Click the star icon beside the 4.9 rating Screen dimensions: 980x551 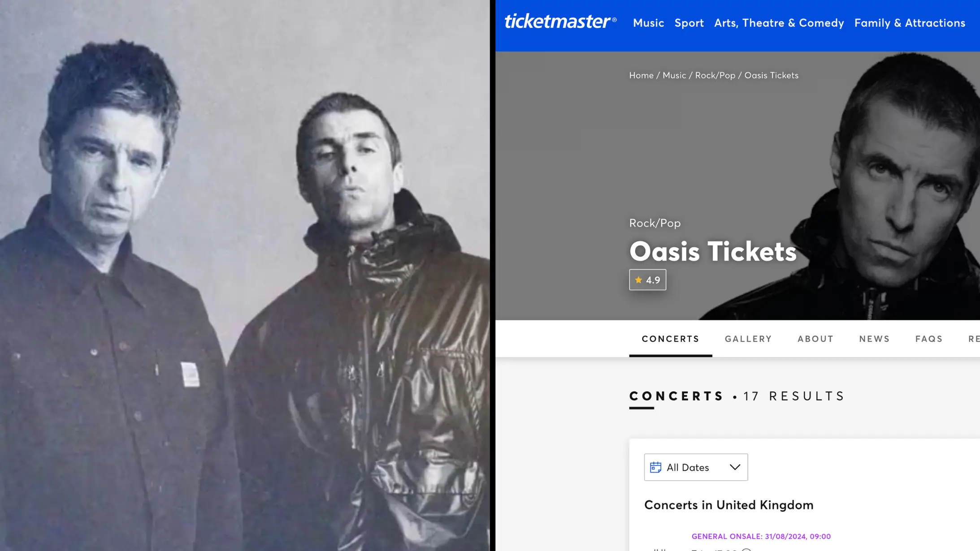click(x=638, y=280)
